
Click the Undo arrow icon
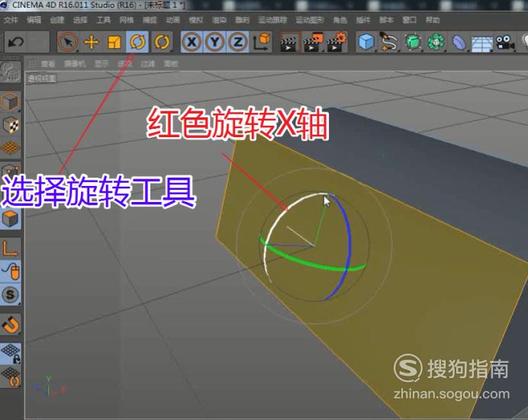(16, 42)
